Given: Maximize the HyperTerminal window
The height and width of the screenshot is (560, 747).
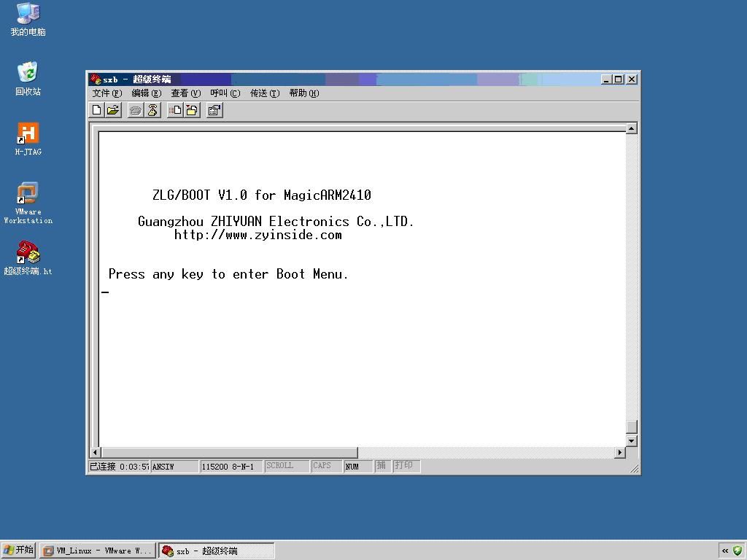Looking at the screenshot, I should pyautogui.click(x=619, y=79).
